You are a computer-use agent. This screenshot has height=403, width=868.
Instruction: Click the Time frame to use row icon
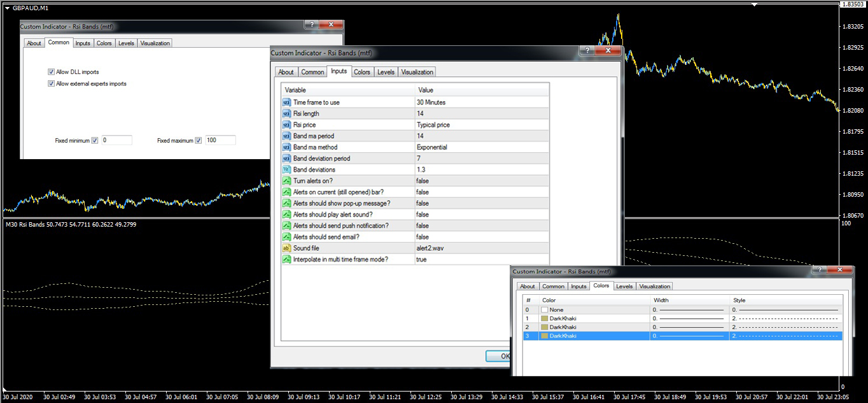coord(286,103)
